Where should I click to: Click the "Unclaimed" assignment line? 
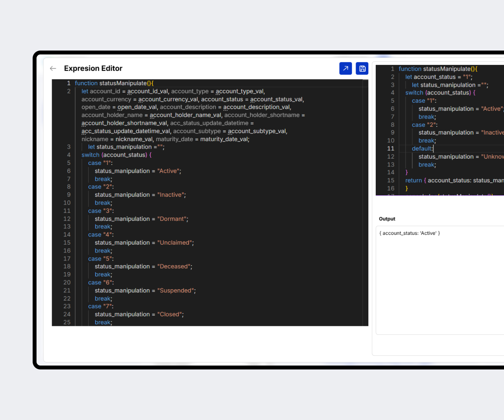tap(144, 243)
